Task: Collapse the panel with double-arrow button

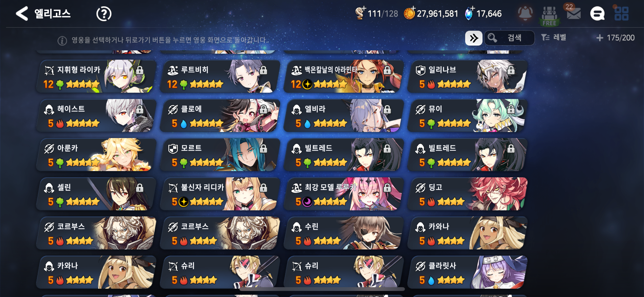Action: tap(474, 38)
